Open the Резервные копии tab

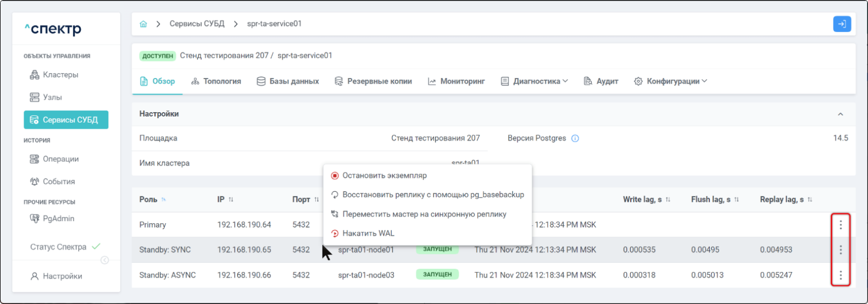pos(379,81)
